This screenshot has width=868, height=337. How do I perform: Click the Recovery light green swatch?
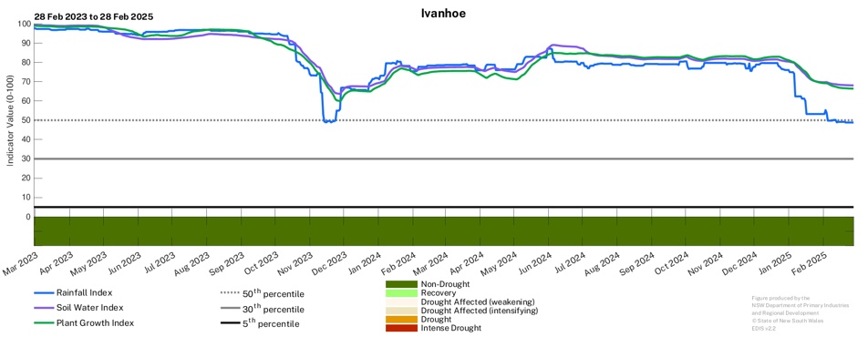[401, 292]
